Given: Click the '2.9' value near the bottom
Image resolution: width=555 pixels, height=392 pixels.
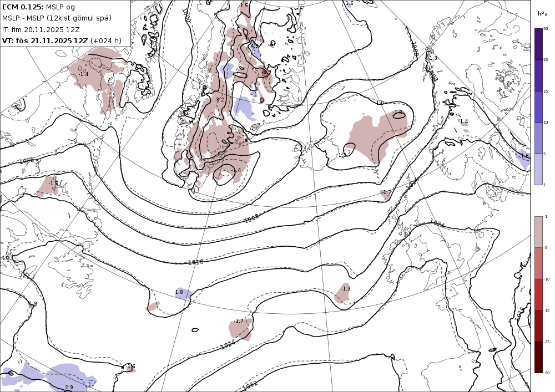Looking at the screenshot, I should 69,388.
